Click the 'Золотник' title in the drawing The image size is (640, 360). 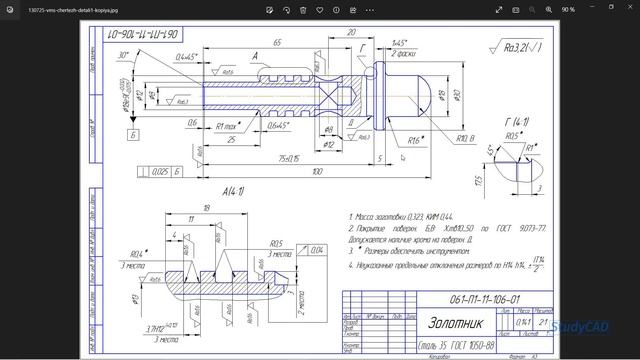[x=455, y=323]
